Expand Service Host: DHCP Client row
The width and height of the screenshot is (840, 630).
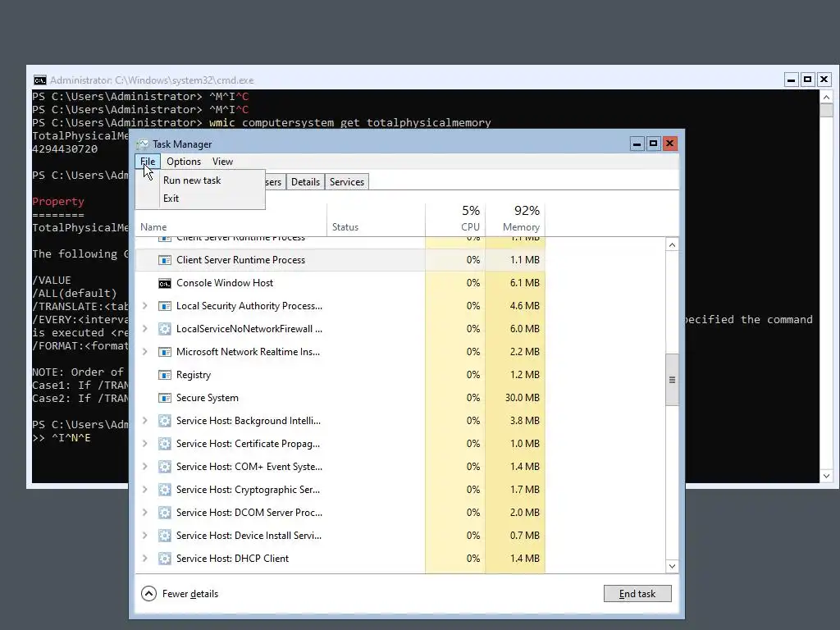(144, 559)
